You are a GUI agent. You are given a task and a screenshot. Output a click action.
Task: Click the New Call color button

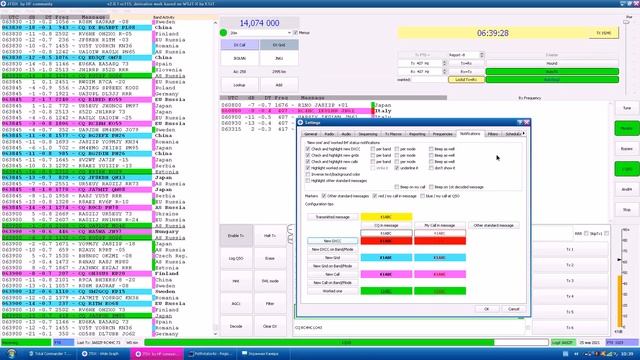(333, 274)
